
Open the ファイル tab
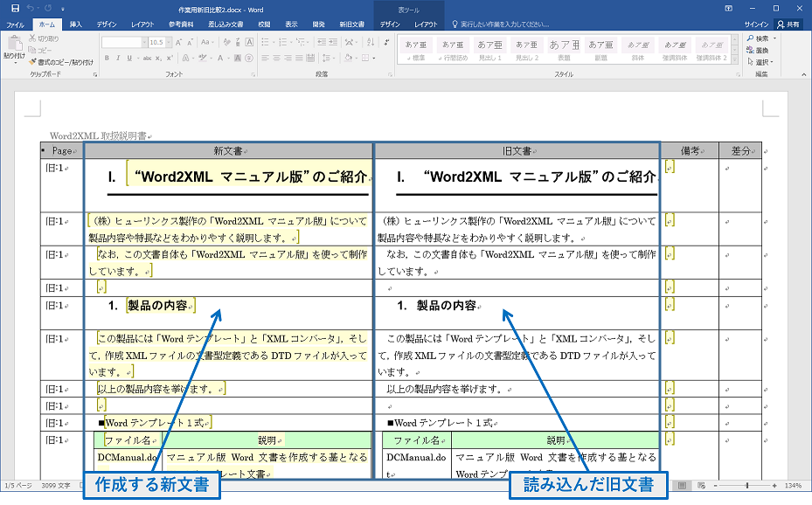coord(15,24)
